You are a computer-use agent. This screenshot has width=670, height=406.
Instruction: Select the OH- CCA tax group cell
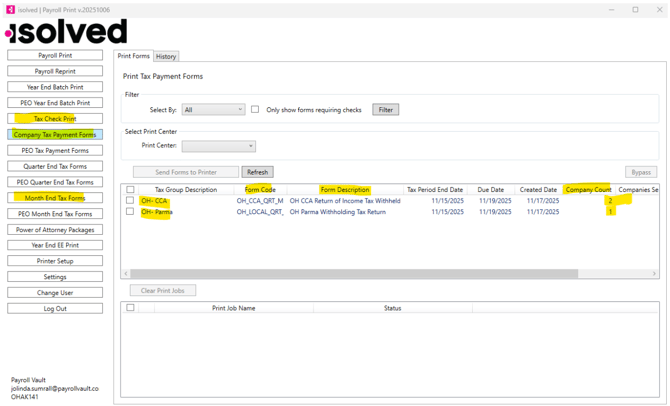154,200
